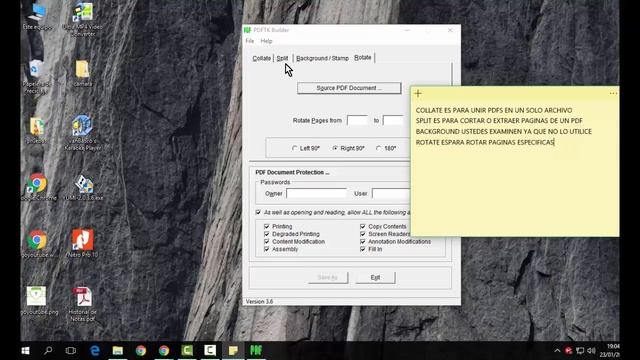640x360 pixels.
Task: Launch Nitro Pro 10 from desktop
Action: 83,243
